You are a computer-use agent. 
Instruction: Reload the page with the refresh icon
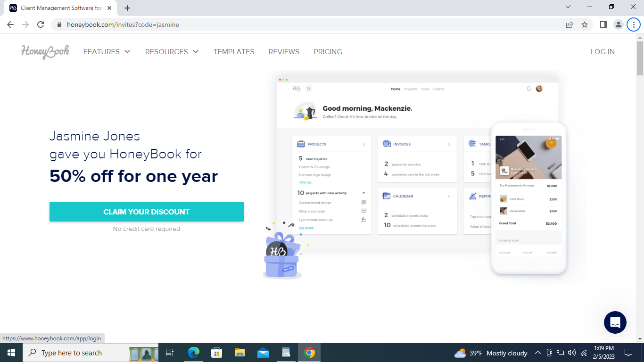pos(41,25)
